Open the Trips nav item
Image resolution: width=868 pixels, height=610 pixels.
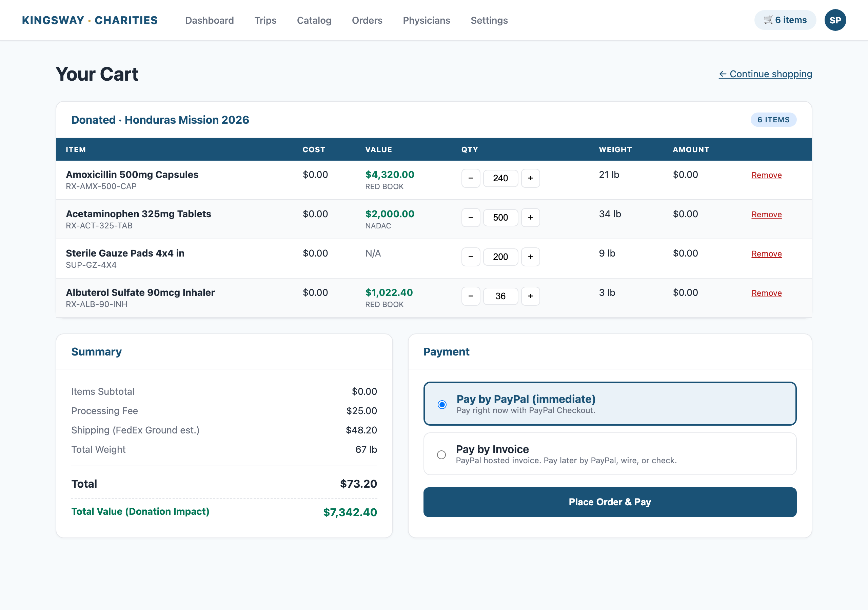(x=265, y=20)
